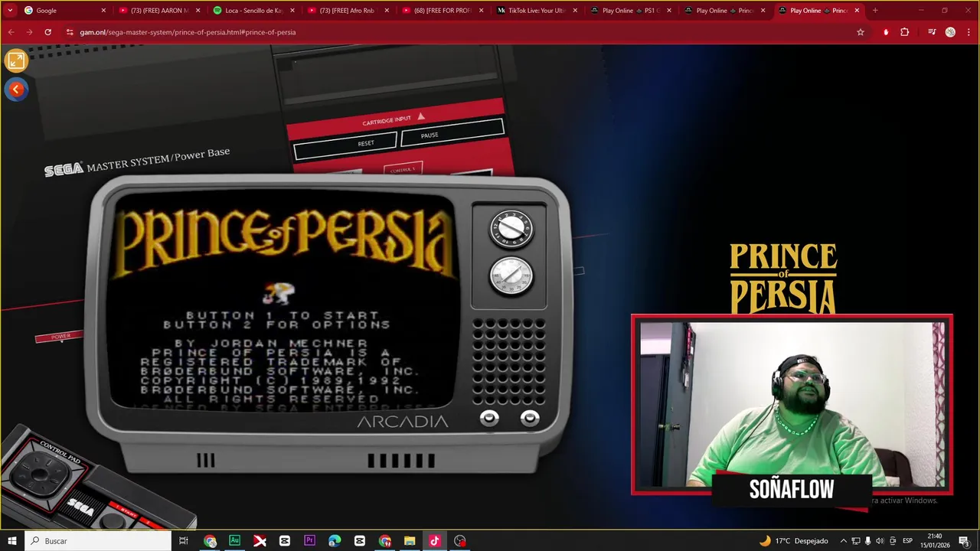
Task: Click the red extension icon in toolbar
Action: pos(886,32)
